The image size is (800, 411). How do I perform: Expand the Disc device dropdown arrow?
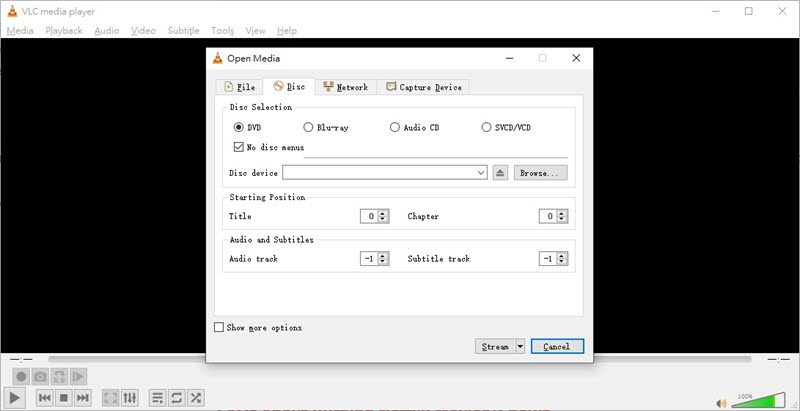coord(481,173)
